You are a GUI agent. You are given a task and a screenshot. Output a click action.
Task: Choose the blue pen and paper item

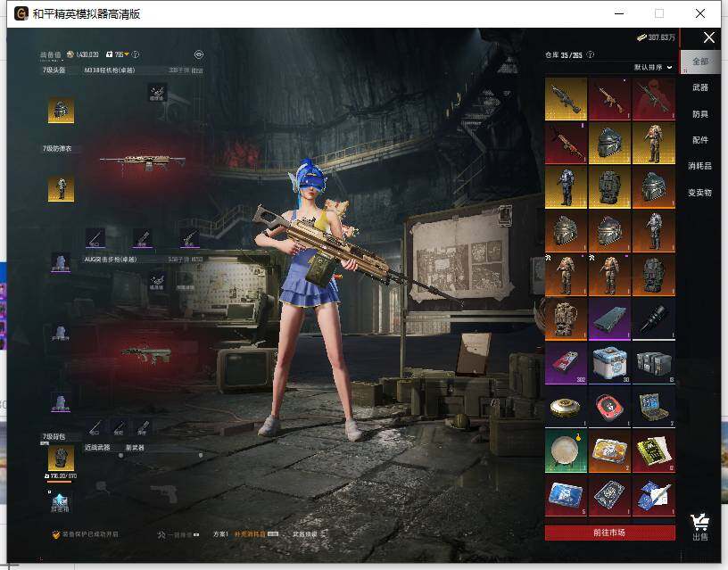click(x=654, y=495)
